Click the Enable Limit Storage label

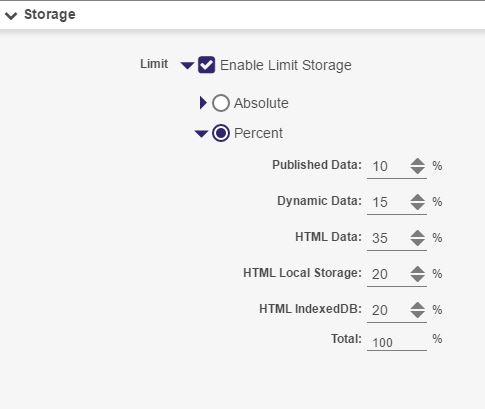286,65
